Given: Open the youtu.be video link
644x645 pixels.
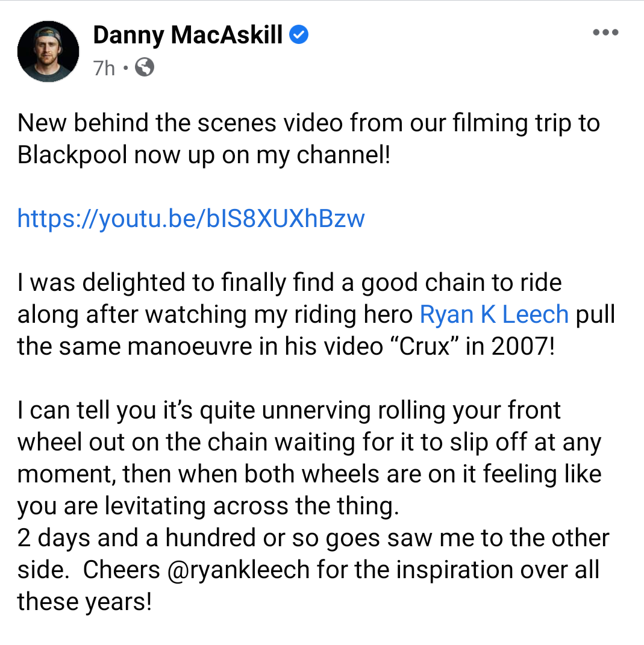Looking at the screenshot, I should coord(191,218).
